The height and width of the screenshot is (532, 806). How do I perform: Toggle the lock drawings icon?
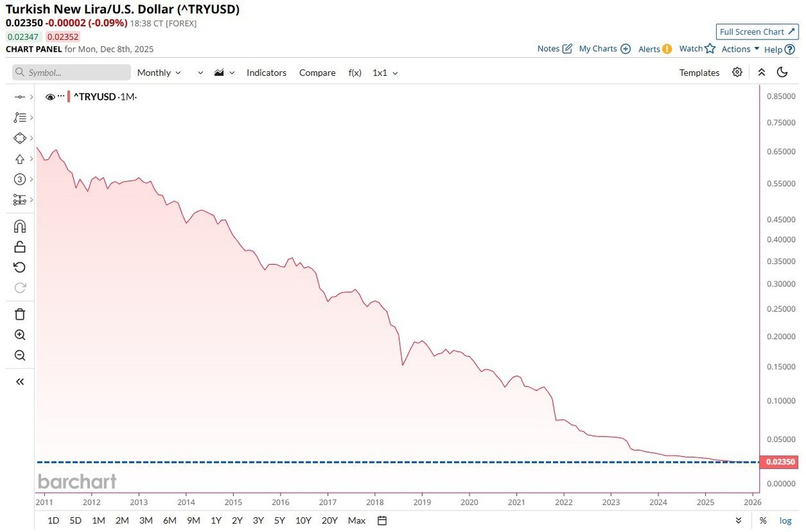point(19,247)
